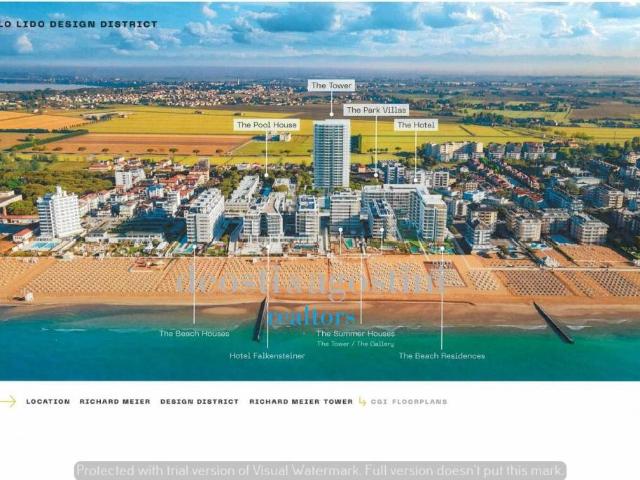Select The Tower label on map
Viewport: 640px width, 480px height.
point(331,85)
